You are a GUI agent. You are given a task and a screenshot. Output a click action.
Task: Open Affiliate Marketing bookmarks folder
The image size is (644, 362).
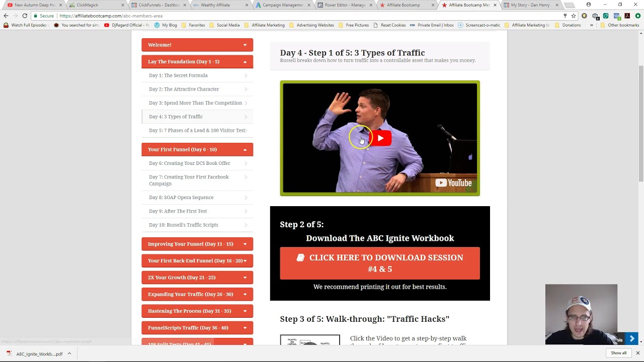pos(265,25)
